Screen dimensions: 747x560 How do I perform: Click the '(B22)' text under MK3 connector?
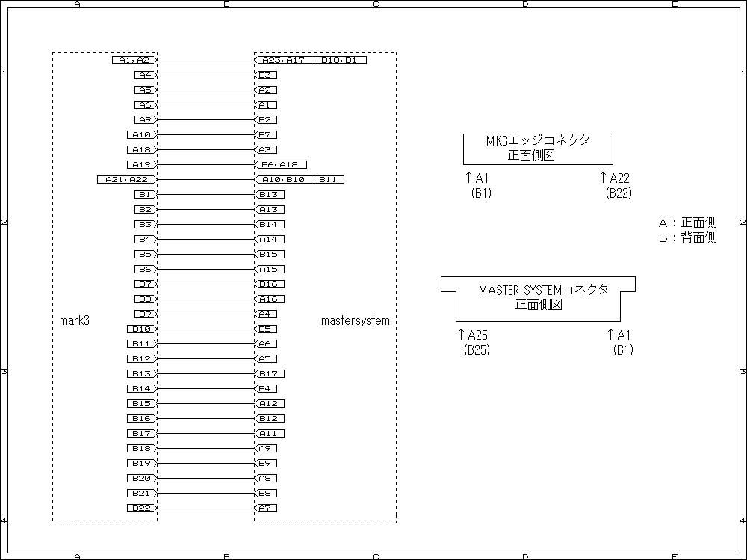coord(619,193)
